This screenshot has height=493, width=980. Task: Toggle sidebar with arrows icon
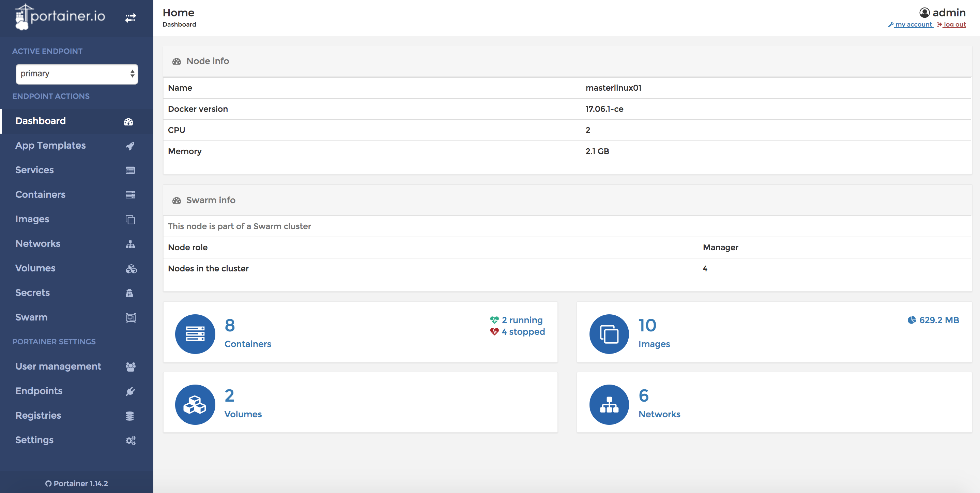(x=131, y=18)
